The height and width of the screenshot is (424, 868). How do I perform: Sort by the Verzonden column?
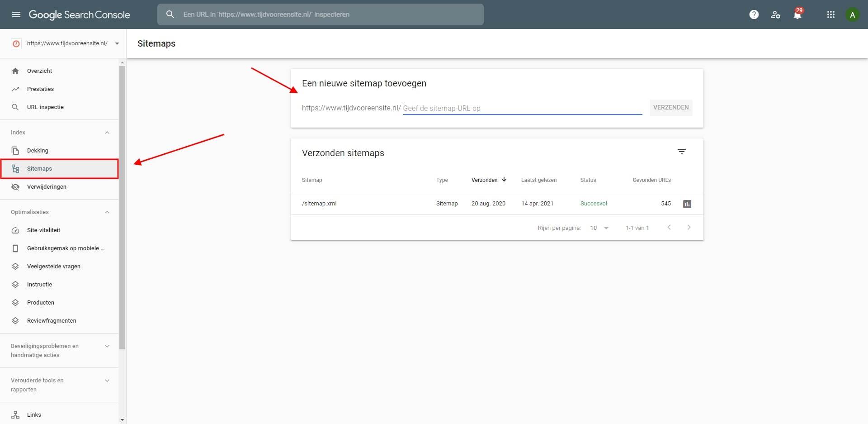pyautogui.click(x=489, y=180)
